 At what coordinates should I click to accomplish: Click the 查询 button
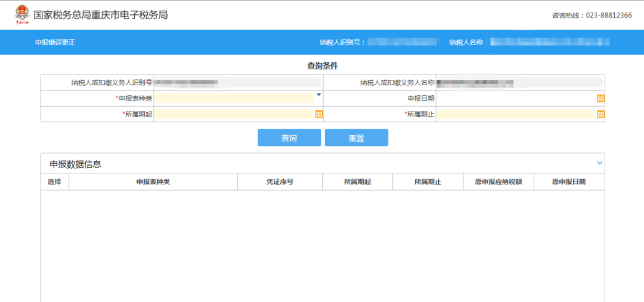coord(289,138)
